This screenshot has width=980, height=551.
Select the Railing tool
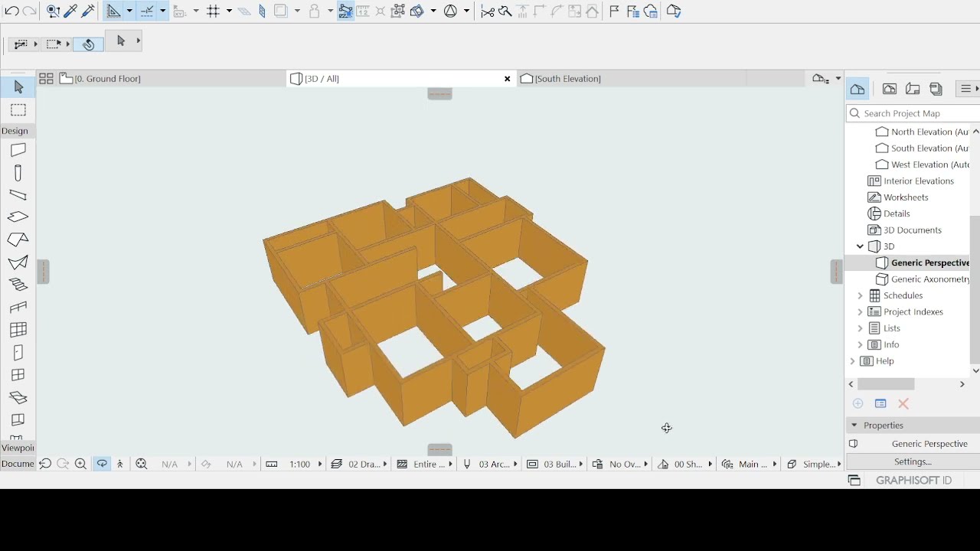(18, 308)
